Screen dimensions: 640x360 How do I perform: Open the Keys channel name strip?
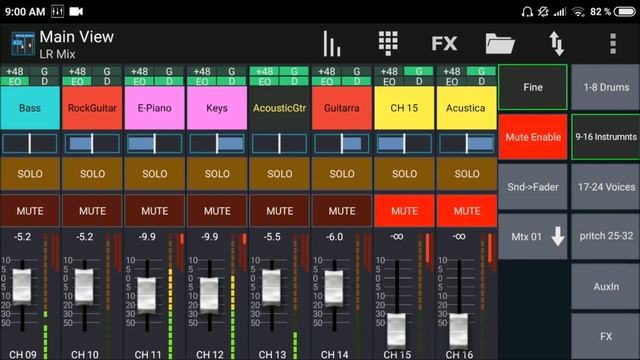point(217,108)
